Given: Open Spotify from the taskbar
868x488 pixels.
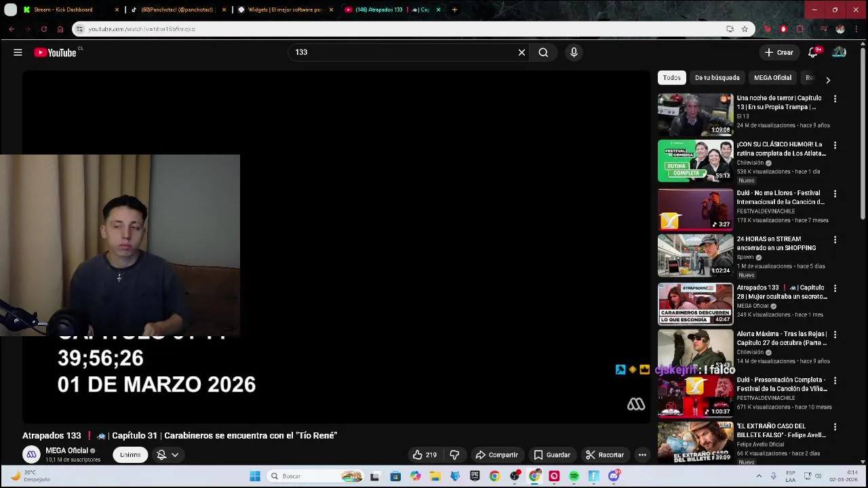Looking at the screenshot, I should tap(574, 476).
